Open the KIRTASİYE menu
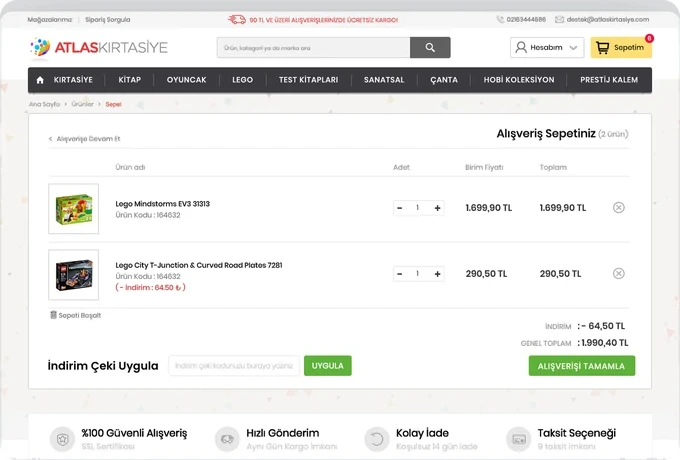Viewport: 680px width, 460px height. coord(73,80)
